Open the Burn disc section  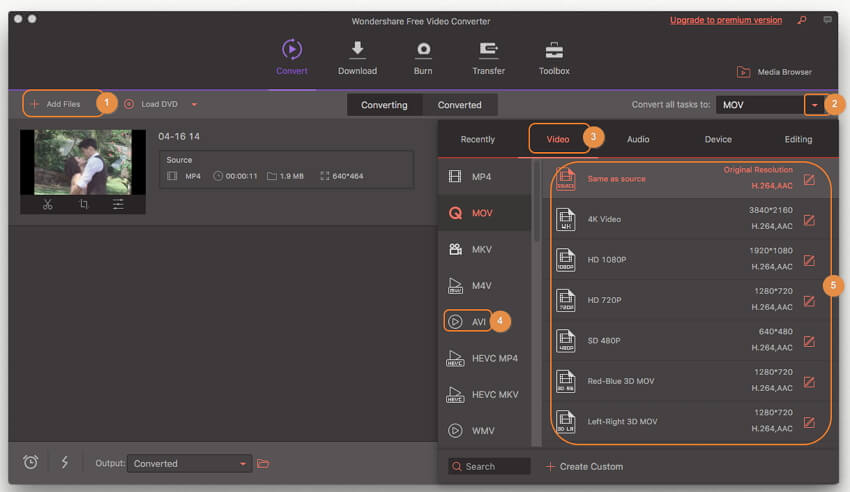coord(423,50)
